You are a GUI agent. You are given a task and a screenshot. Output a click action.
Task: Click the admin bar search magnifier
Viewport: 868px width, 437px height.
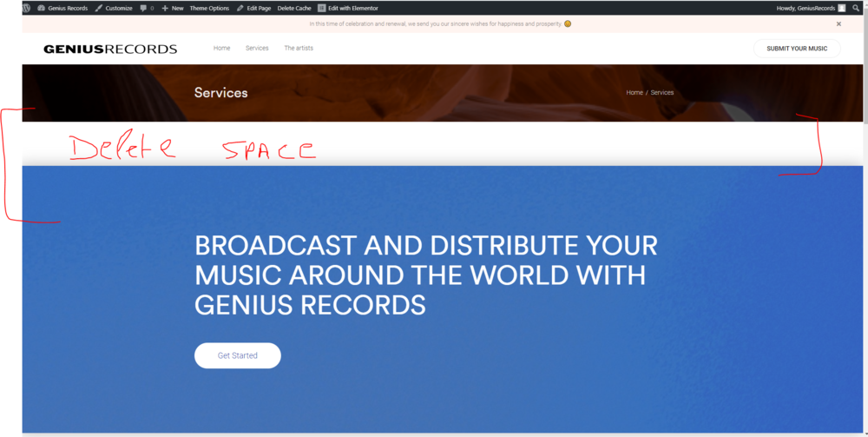856,8
